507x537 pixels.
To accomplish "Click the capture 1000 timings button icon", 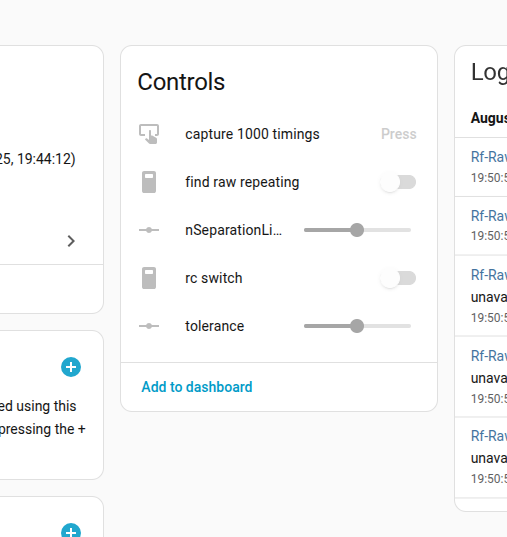I will (149, 134).
